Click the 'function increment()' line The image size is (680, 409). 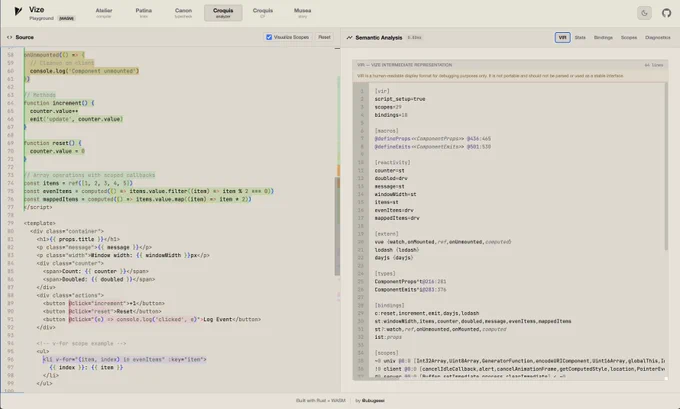[x=59, y=103]
